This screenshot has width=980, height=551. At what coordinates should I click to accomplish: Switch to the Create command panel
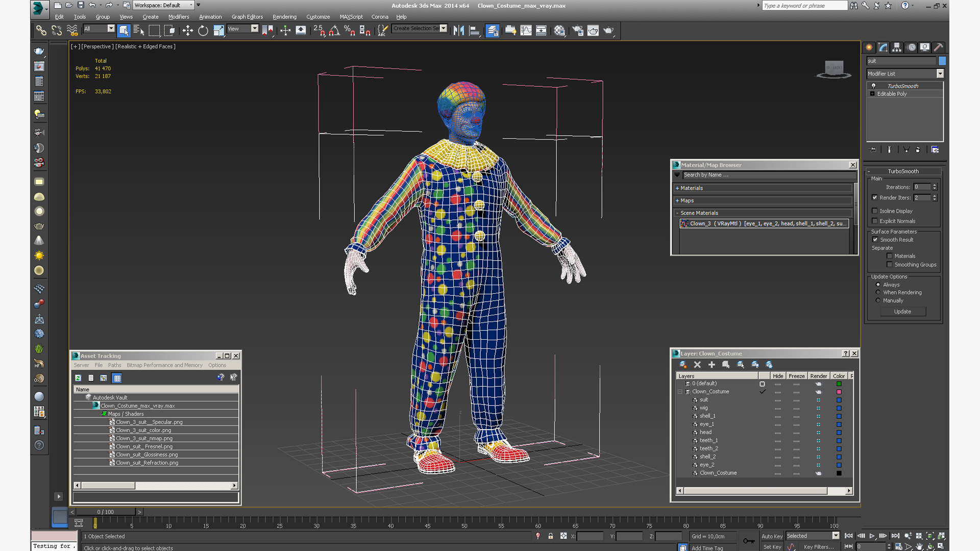click(x=869, y=47)
